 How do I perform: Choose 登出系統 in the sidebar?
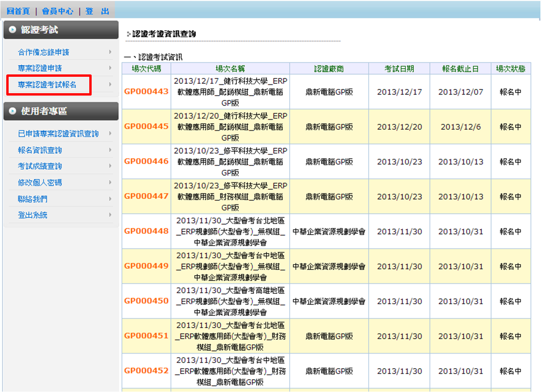point(33,215)
